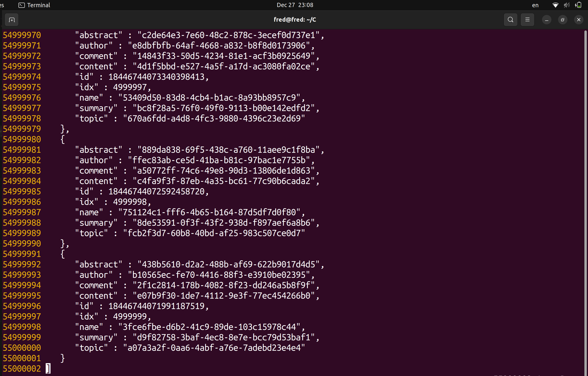588x376 pixels.
Task: Open the Terminal app menu in top bar
Action: point(34,5)
